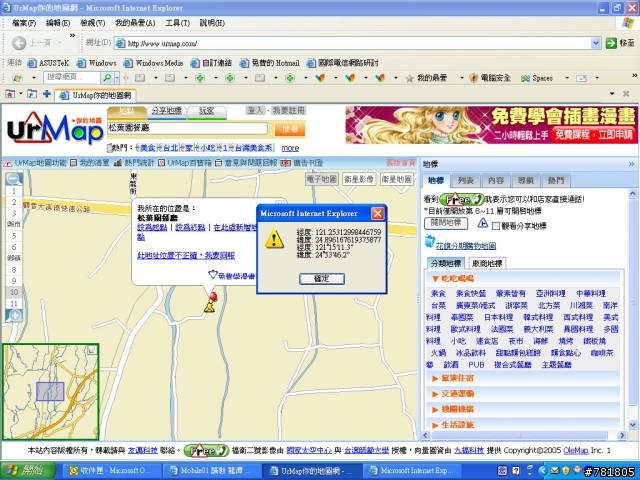Click the blue triangle icon beside 關閉地標
Viewport: 640px width, 480px height.
[482, 223]
